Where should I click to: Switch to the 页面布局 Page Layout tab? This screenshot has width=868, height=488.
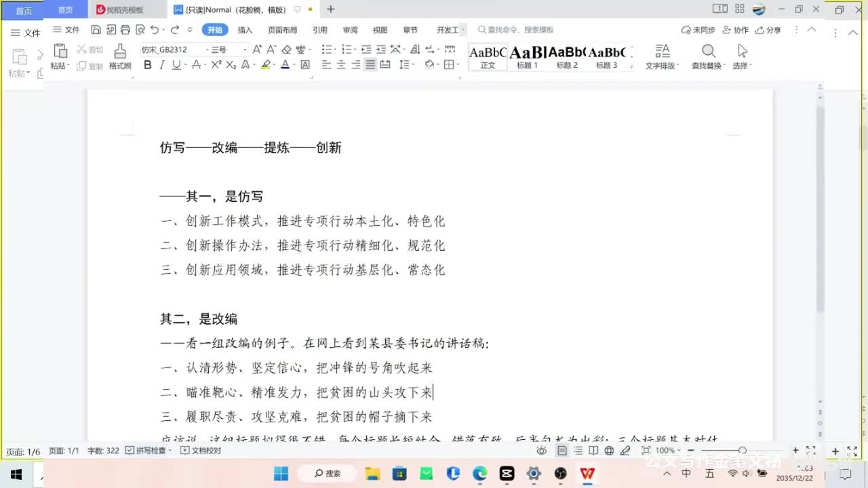(x=282, y=30)
